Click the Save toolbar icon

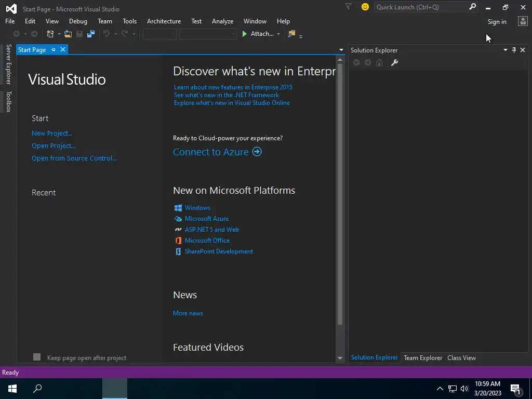pos(79,34)
